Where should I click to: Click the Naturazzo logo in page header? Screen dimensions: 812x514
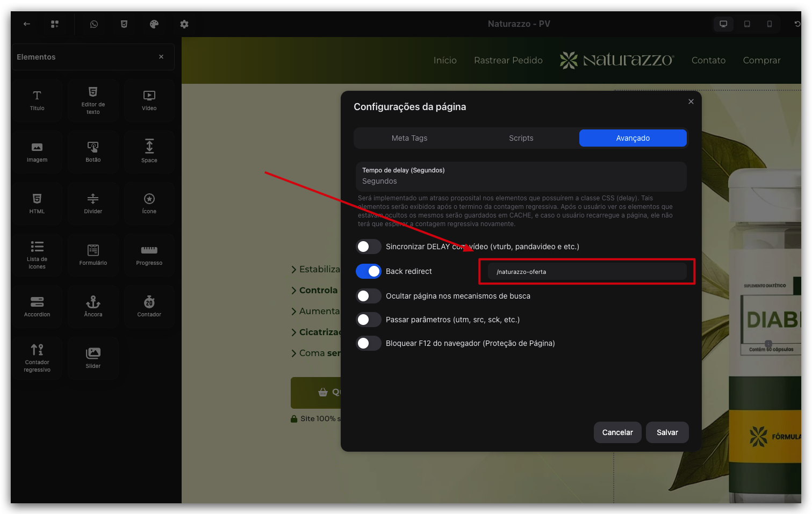pos(617,60)
